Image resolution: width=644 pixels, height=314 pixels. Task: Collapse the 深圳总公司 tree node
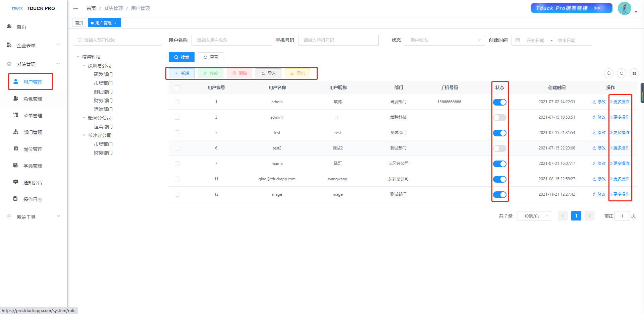[x=84, y=66]
